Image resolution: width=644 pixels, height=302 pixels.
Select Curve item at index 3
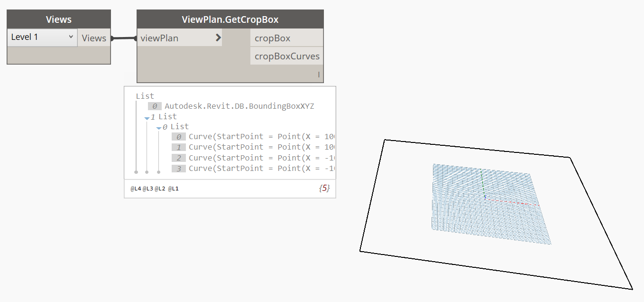pyautogui.click(x=261, y=168)
